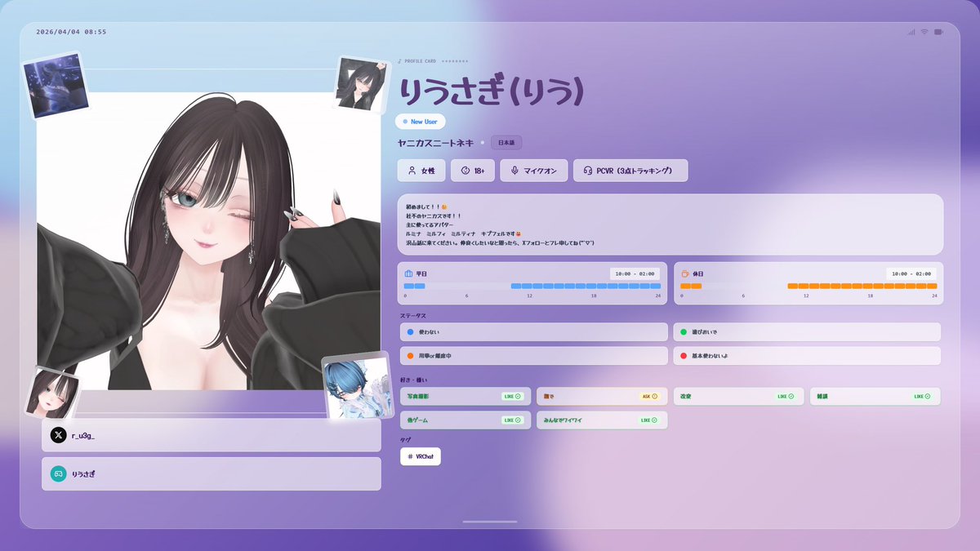Viewport: 980px width, 551px height.
Task: Click the 2026/04/04 08:55 timestamp
Action: pos(71,32)
